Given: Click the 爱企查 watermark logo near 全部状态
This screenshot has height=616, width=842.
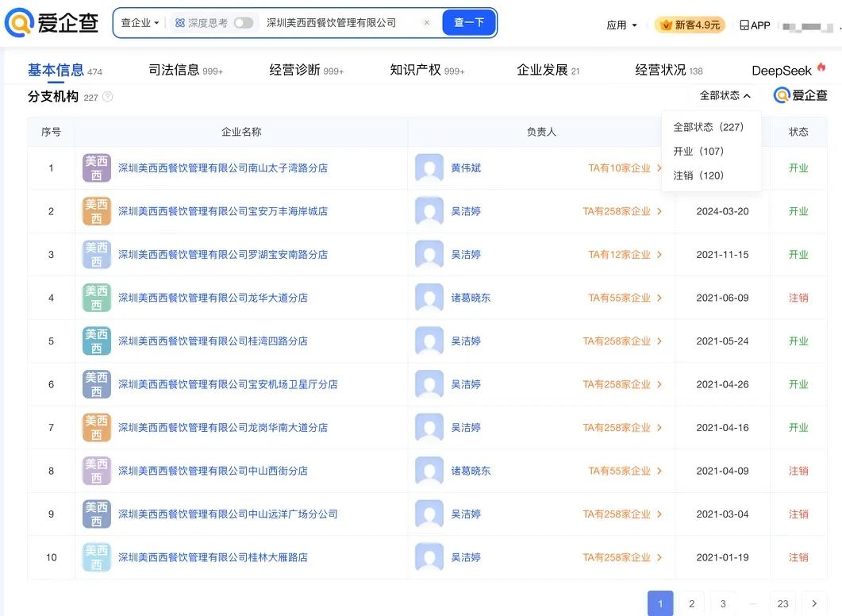Looking at the screenshot, I should click(x=781, y=95).
